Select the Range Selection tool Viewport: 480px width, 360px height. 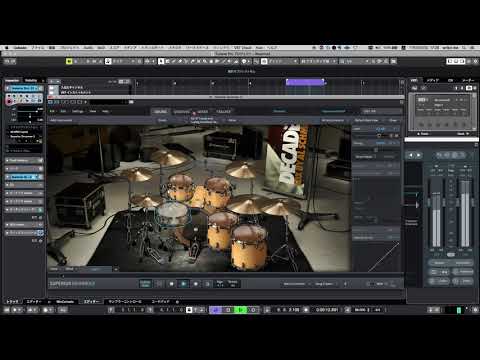[167, 61]
